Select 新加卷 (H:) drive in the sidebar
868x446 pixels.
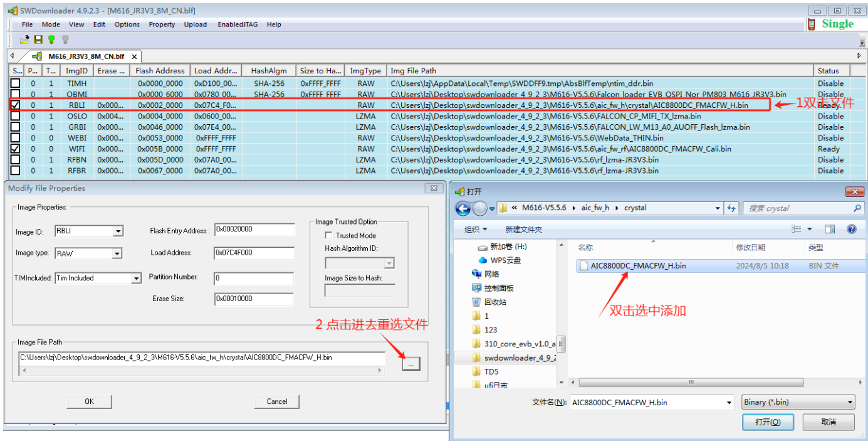pos(503,247)
